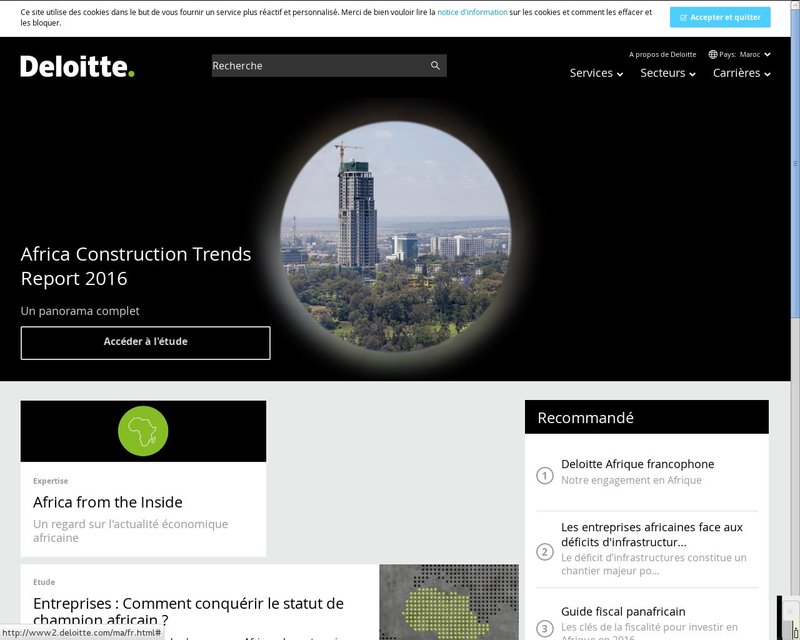Image resolution: width=800 pixels, height=640 pixels.
Task: Click "Un regard sur l'actualité économique africaine" text
Action: pyautogui.click(x=131, y=531)
